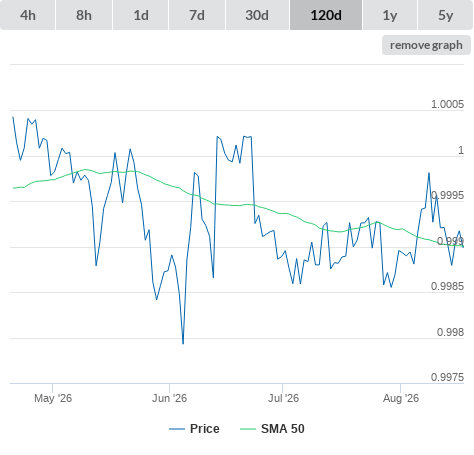Image resolution: width=474 pixels, height=455 pixels.
Task: Click the Jul '26 axis label
Action: (283, 398)
